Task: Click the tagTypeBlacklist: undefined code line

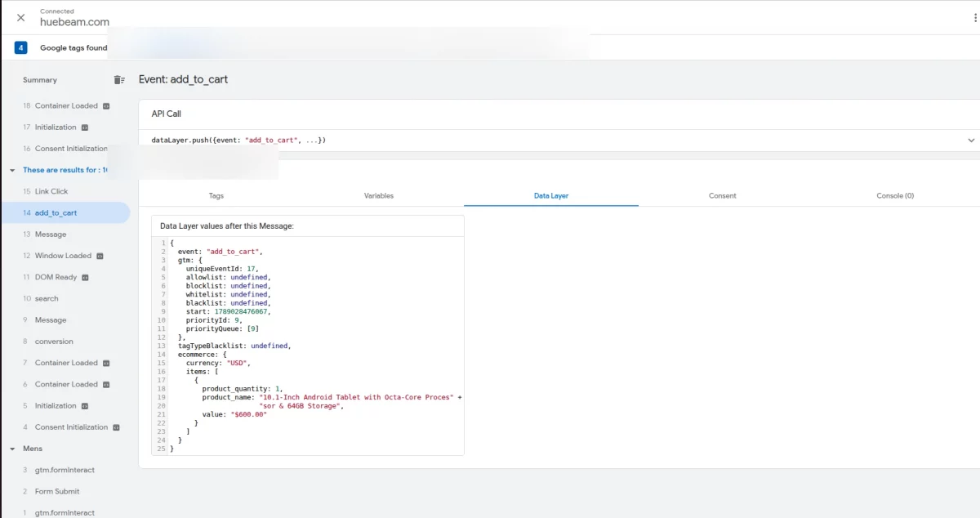Action: point(234,346)
